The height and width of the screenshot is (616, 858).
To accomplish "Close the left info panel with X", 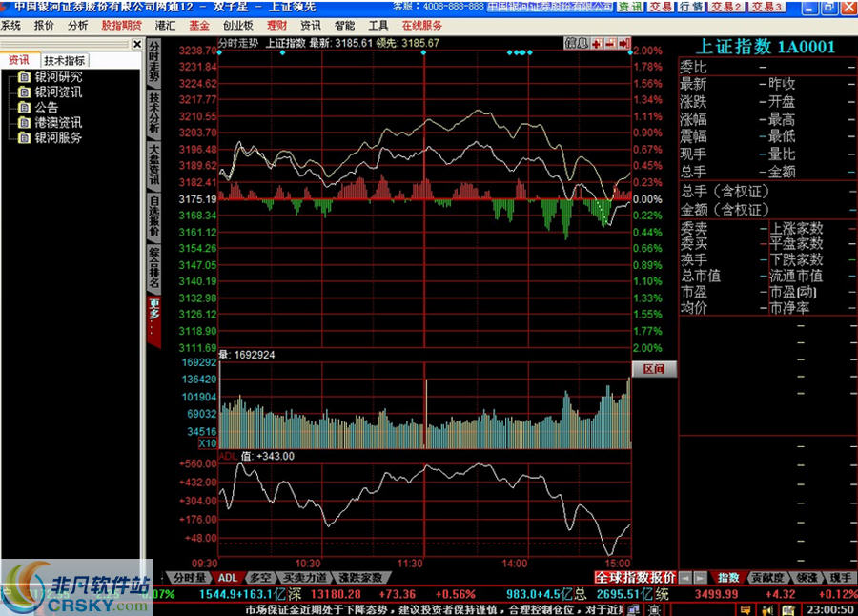I will (137, 45).
